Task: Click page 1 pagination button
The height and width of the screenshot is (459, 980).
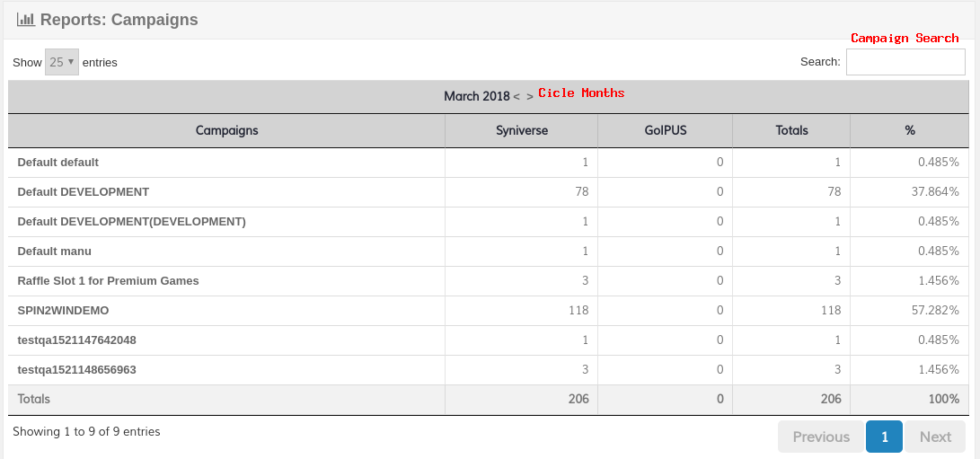Action: click(x=884, y=437)
